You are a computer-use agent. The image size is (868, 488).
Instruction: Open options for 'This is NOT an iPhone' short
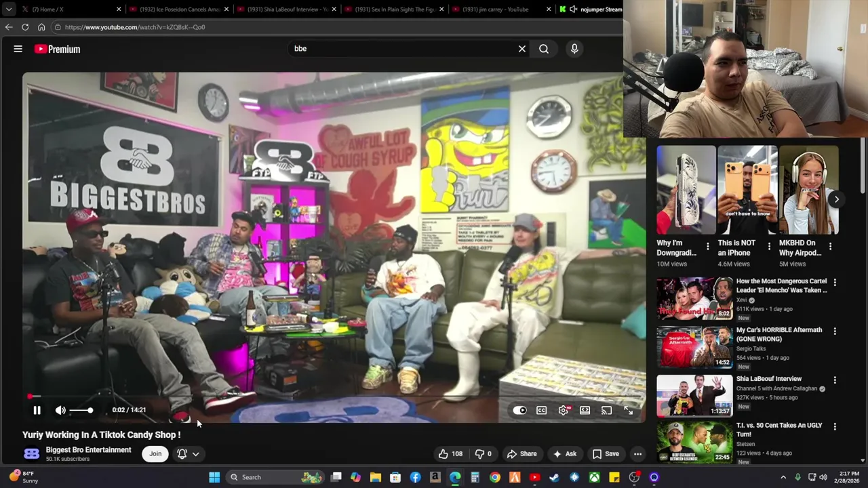[x=769, y=247]
